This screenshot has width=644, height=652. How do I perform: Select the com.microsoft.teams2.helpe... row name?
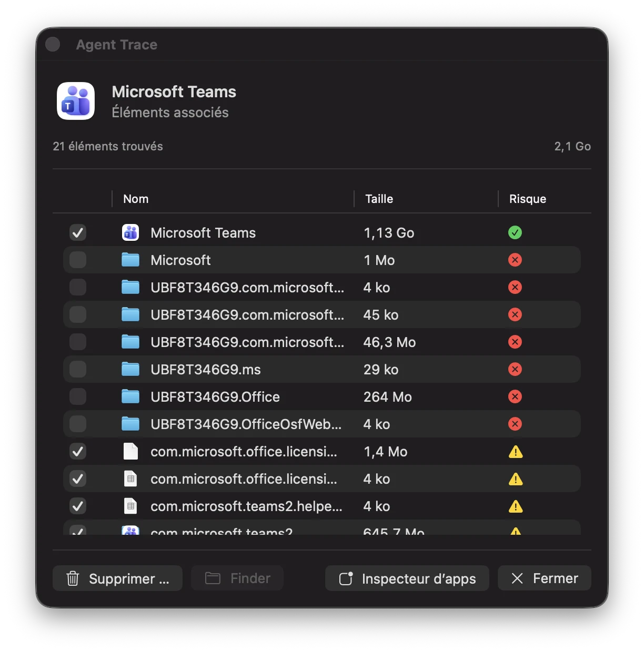(246, 506)
